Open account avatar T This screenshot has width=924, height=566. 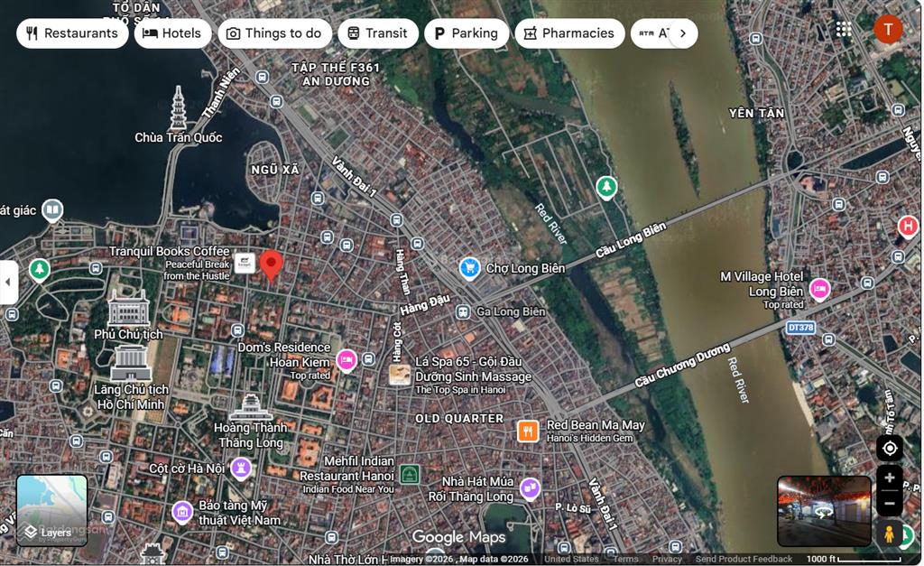(x=888, y=29)
